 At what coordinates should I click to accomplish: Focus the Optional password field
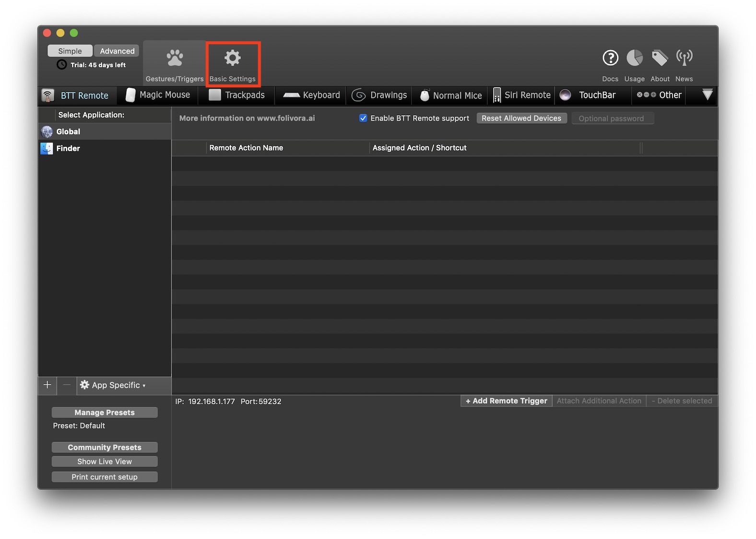(613, 118)
